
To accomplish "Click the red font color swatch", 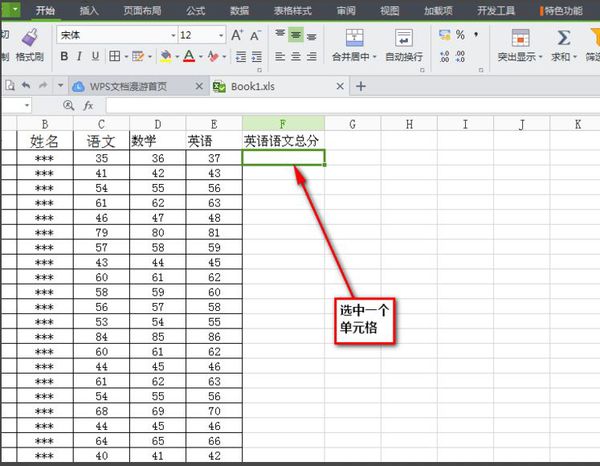I will [x=189, y=56].
